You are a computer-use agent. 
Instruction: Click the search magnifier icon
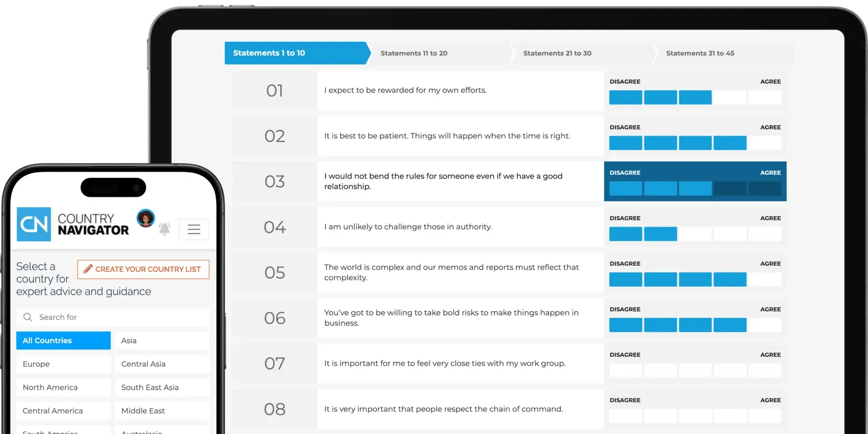(x=28, y=317)
